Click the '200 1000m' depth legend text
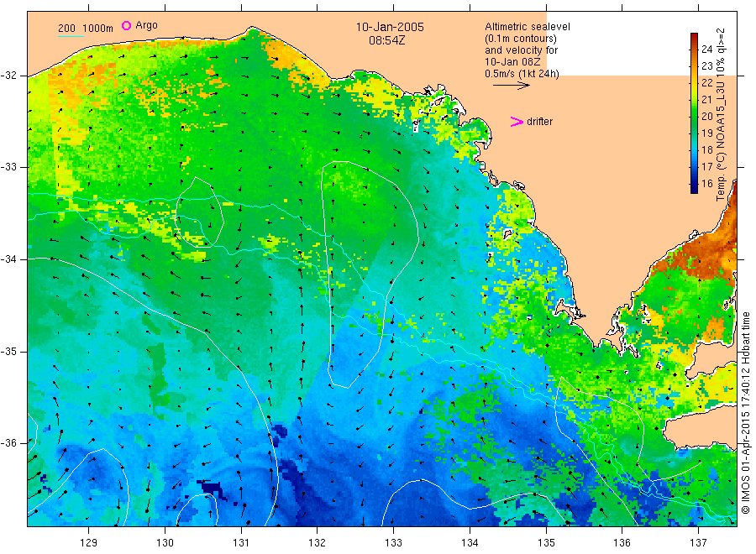 point(86,29)
